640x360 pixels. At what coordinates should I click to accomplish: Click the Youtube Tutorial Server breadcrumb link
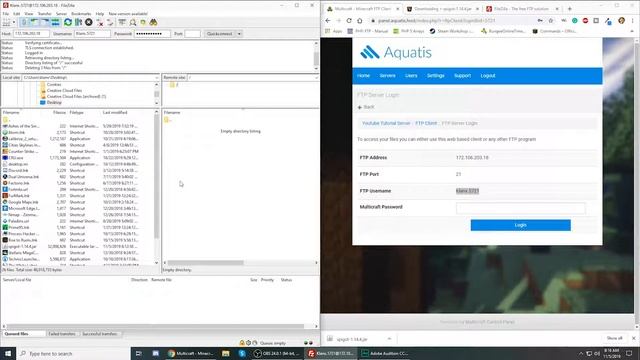click(x=386, y=123)
